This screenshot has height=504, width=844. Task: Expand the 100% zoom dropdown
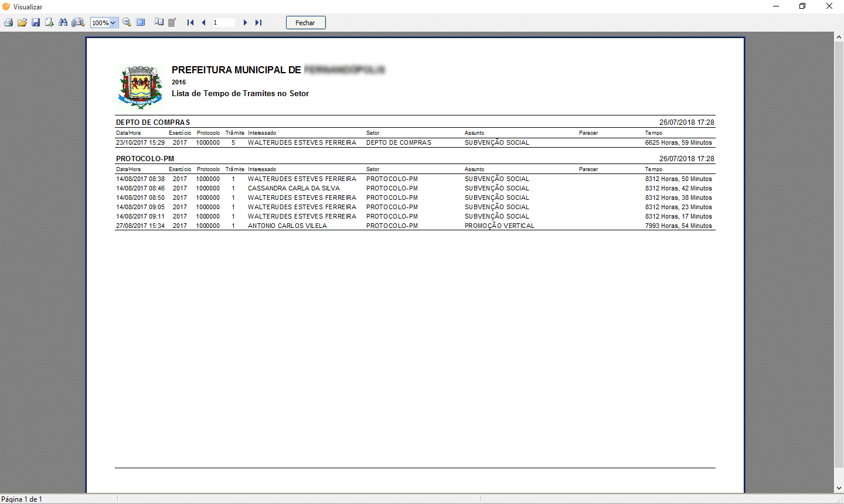pyautogui.click(x=113, y=23)
